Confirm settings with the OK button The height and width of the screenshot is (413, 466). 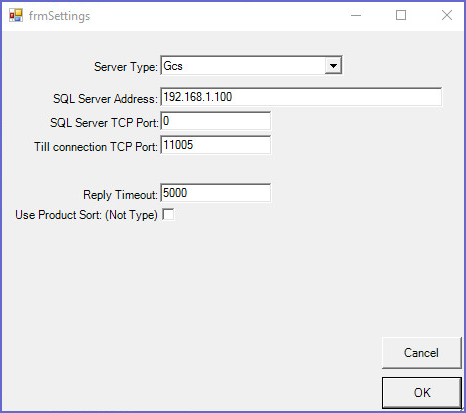[x=422, y=393]
